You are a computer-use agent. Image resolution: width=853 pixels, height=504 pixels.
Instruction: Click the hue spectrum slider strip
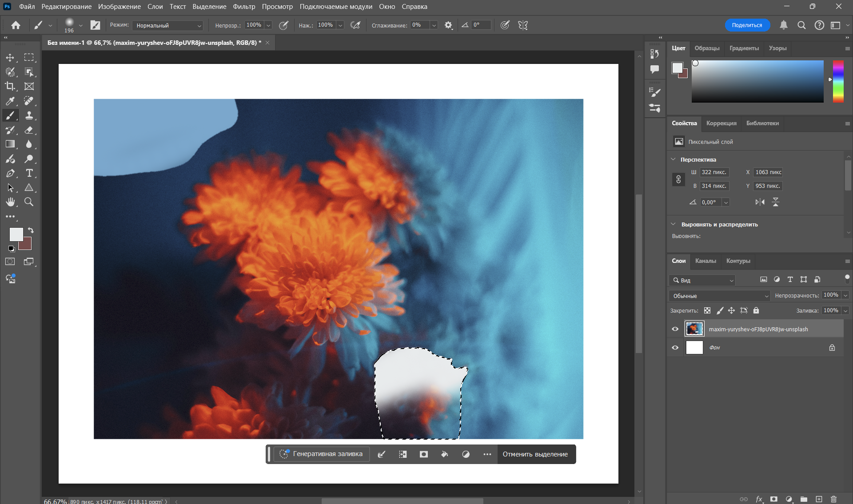tap(838, 81)
